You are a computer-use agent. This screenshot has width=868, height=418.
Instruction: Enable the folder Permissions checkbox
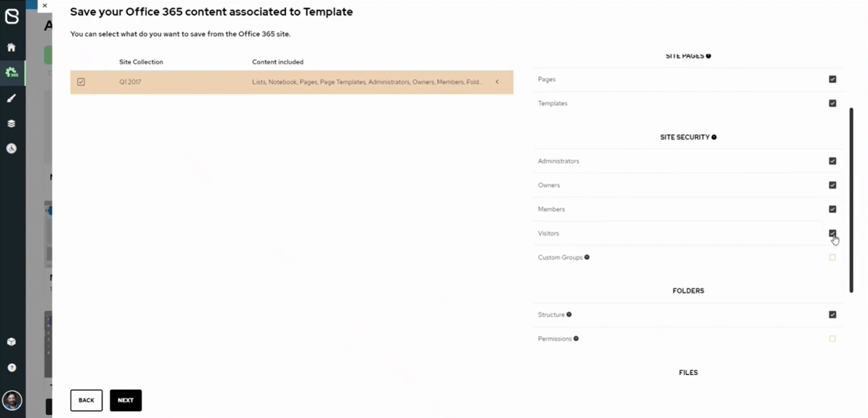pos(832,339)
